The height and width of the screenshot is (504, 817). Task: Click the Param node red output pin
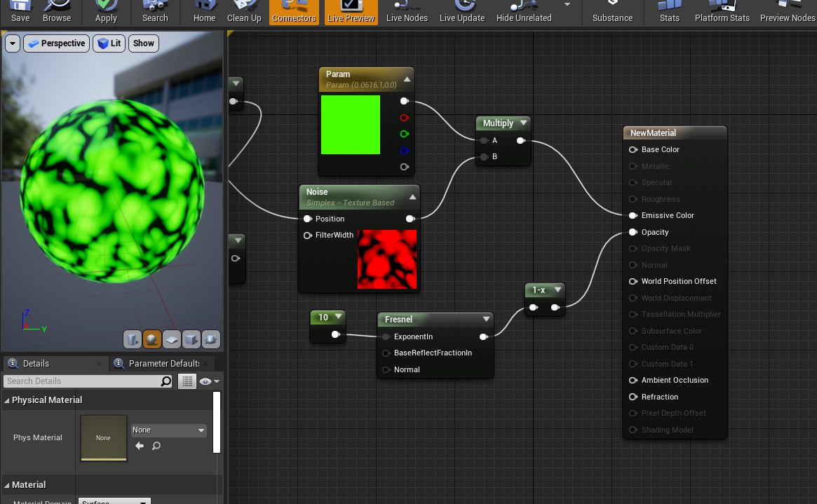coord(405,118)
